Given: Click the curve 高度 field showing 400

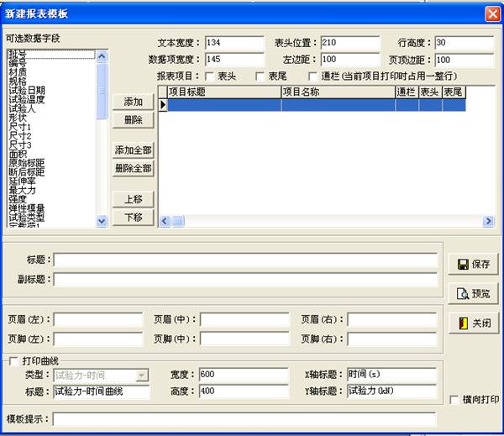Looking at the screenshot, I should (x=244, y=391).
